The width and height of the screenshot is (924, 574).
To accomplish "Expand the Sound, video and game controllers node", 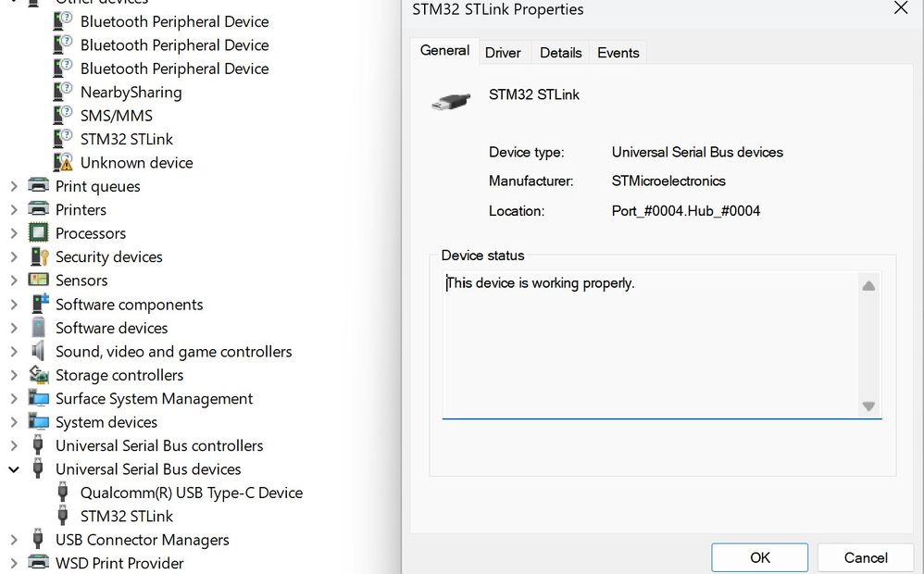I will (x=14, y=351).
